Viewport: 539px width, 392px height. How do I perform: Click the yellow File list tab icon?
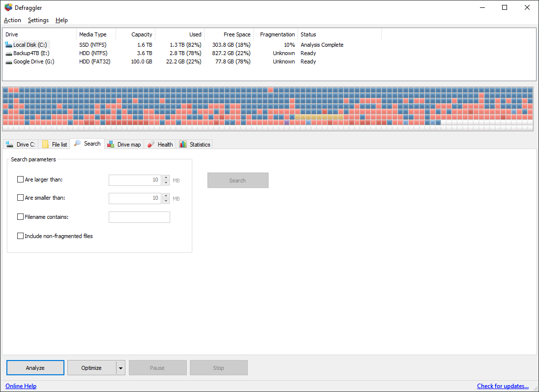click(45, 145)
